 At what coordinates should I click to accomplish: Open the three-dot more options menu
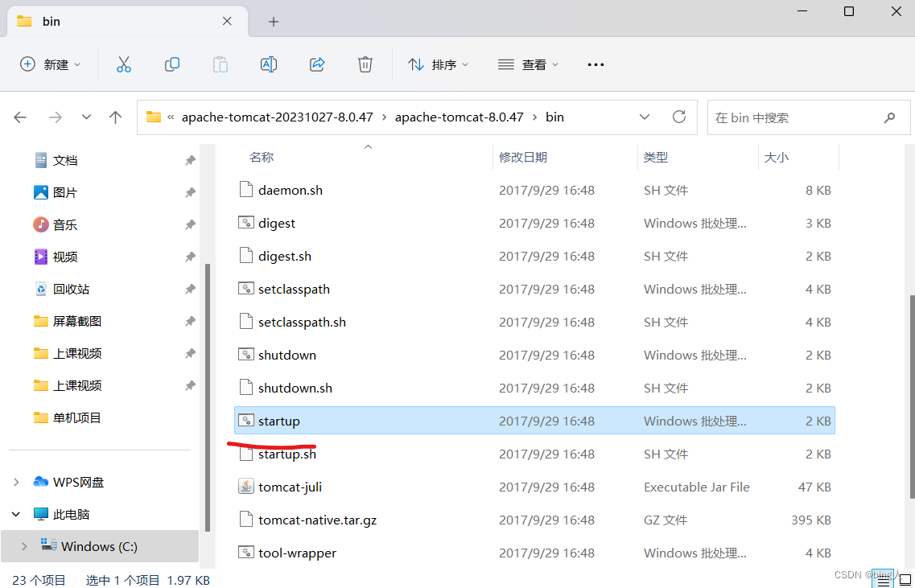pyautogui.click(x=596, y=64)
